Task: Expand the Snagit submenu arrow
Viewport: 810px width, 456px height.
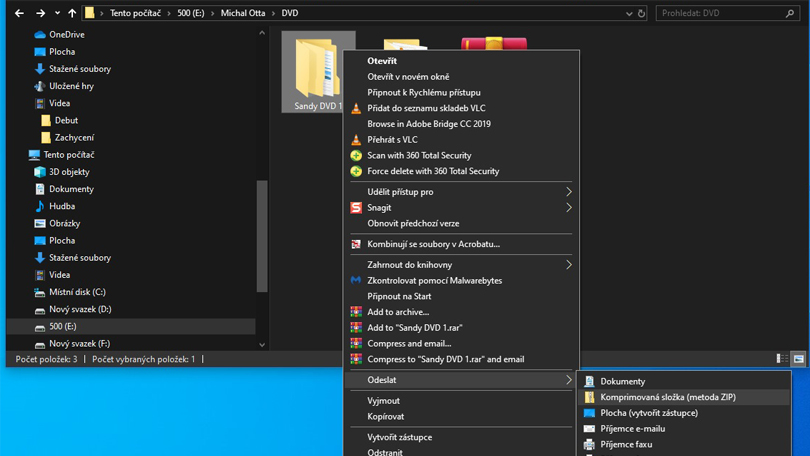Action: 569,208
